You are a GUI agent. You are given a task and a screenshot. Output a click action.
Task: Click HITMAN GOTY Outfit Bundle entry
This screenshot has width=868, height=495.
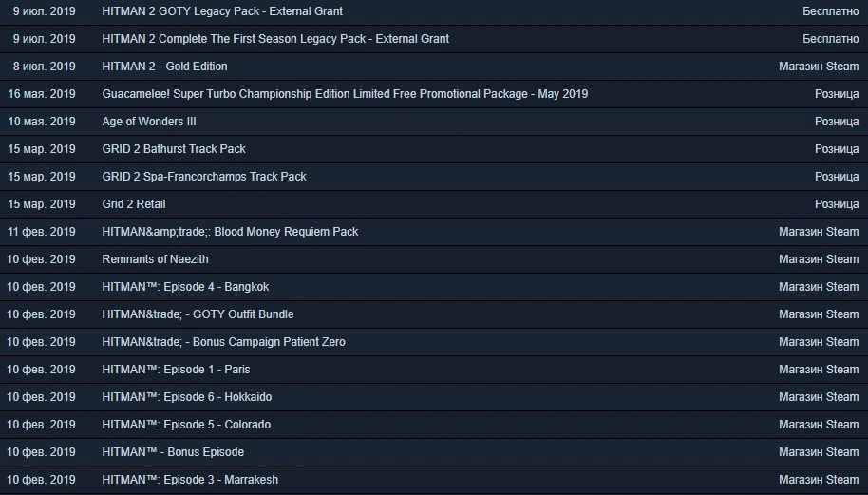(x=198, y=314)
